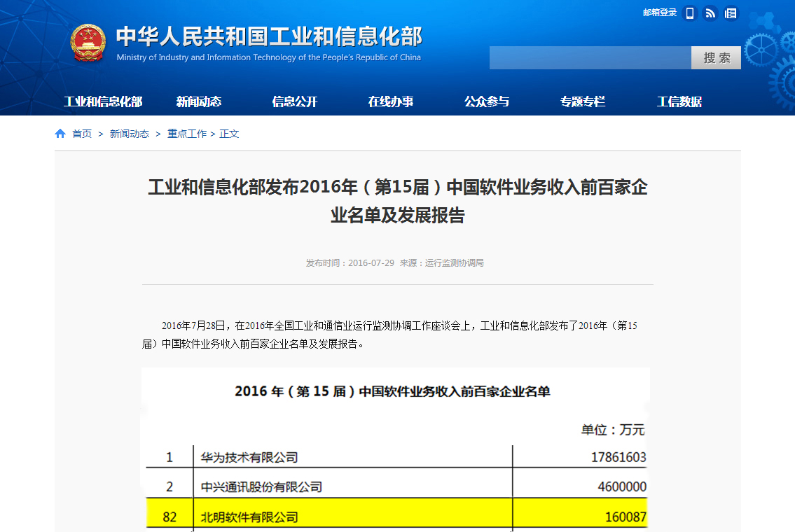795x532 pixels.
Task: Go to 在线办事 in navigation bar
Action: coord(391,101)
